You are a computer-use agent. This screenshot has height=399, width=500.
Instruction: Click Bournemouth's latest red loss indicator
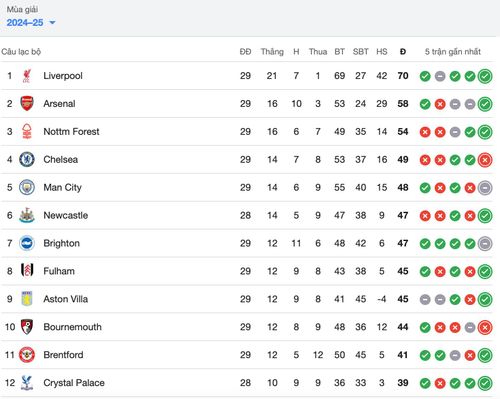[485, 328]
